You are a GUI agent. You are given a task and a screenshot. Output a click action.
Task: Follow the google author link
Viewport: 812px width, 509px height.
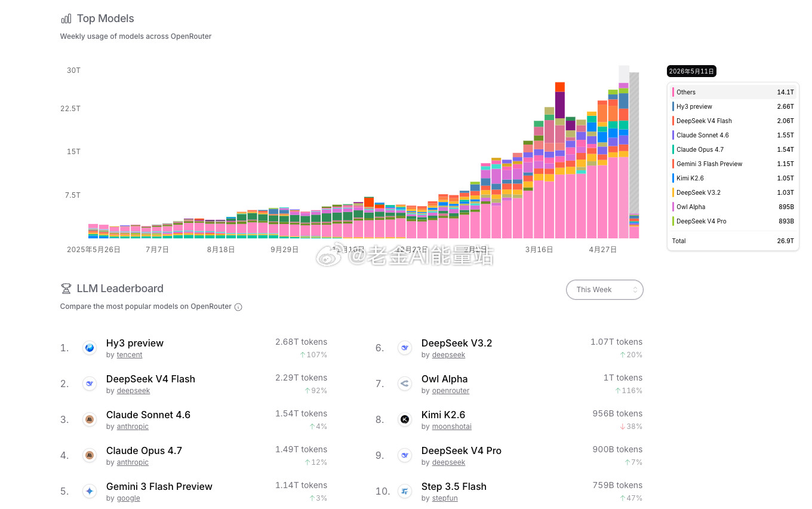tap(128, 498)
